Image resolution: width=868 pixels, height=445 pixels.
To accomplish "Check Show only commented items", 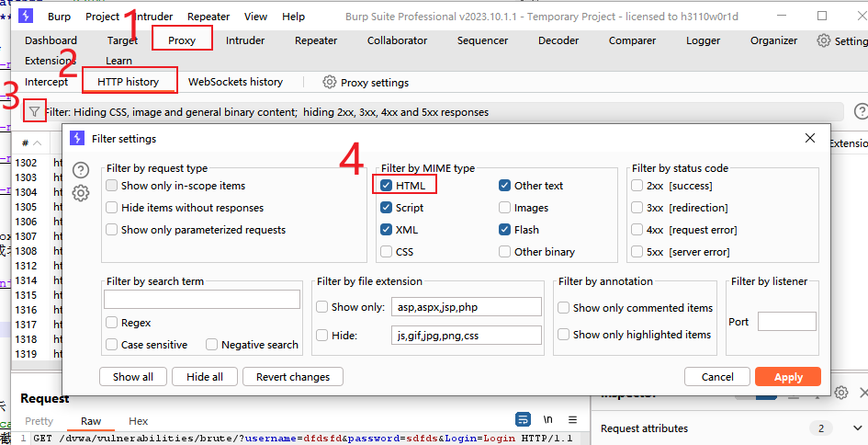I will (x=564, y=308).
